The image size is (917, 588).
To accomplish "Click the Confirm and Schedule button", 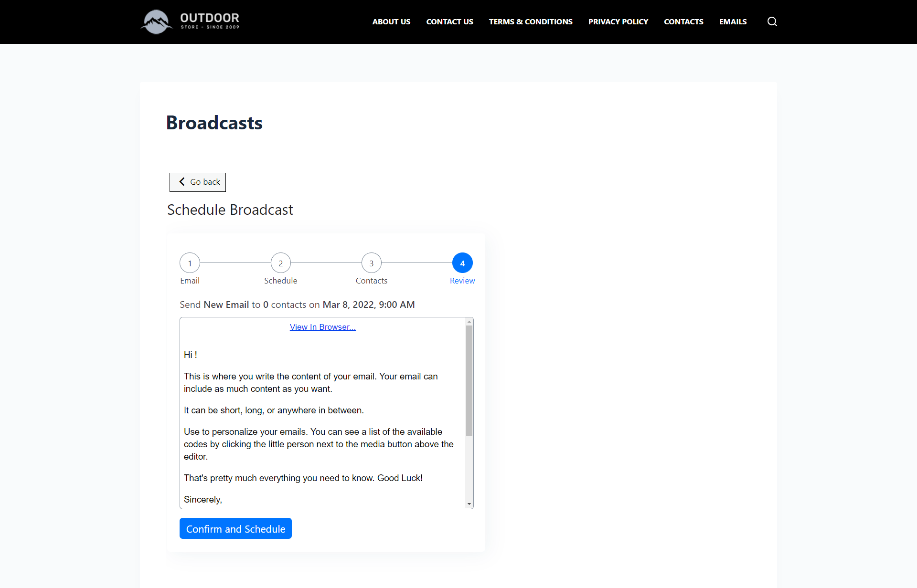I will [x=236, y=528].
